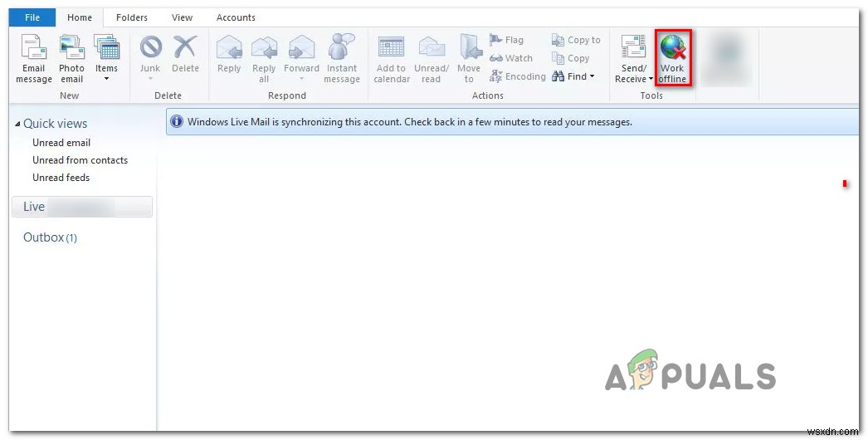This screenshot has height=440, width=868.
Task: Click the Copy button
Action: point(570,58)
